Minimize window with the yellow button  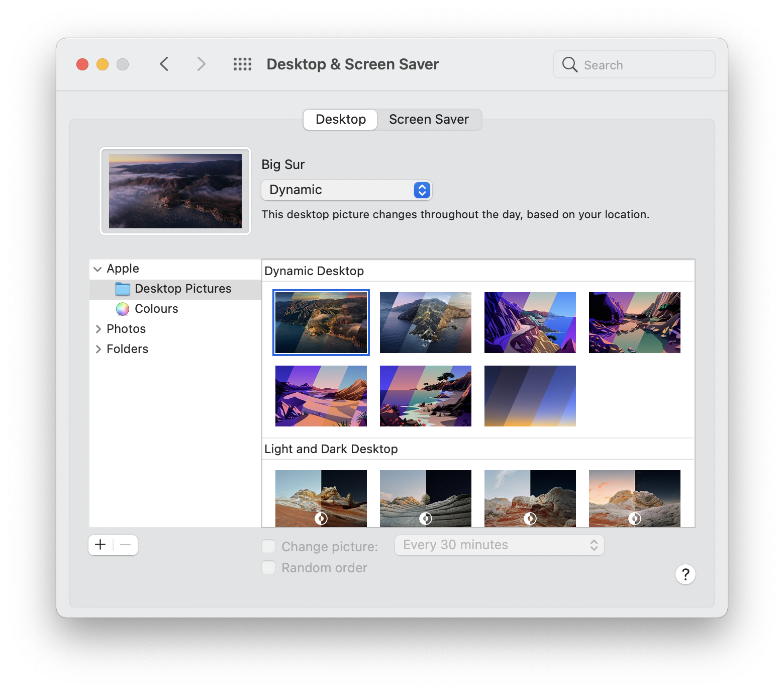click(103, 64)
